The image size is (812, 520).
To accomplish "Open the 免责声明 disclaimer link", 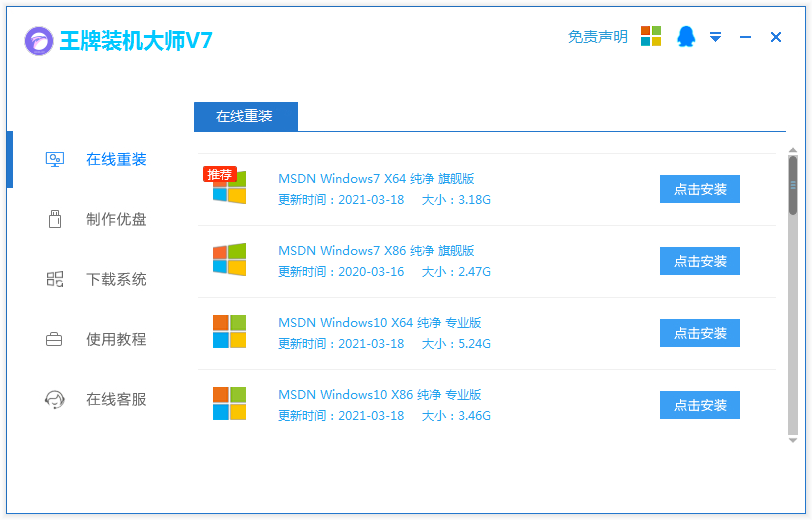I will (x=598, y=37).
